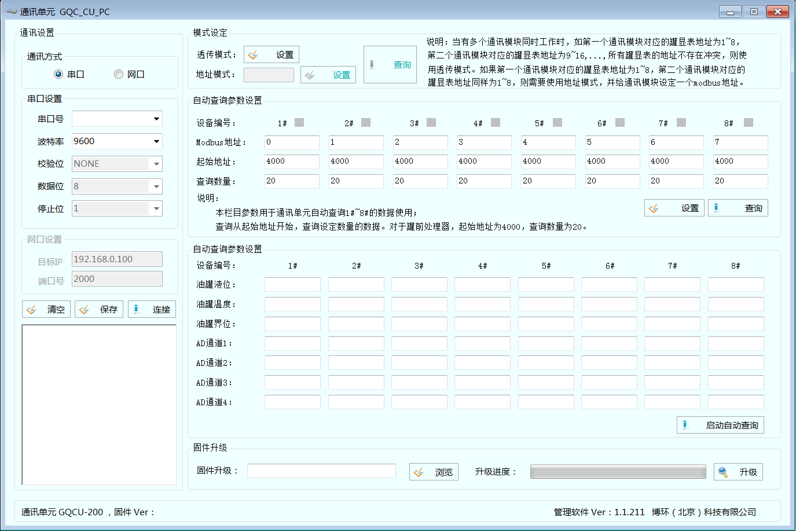This screenshot has width=796, height=532.
Task: Click 起始地址 field for device 6#
Action: tap(612, 162)
